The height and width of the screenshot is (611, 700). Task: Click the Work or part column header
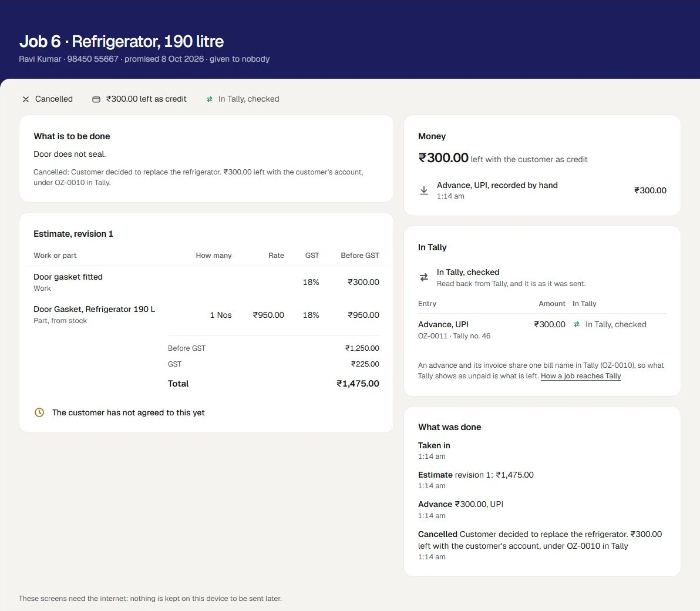pos(55,256)
